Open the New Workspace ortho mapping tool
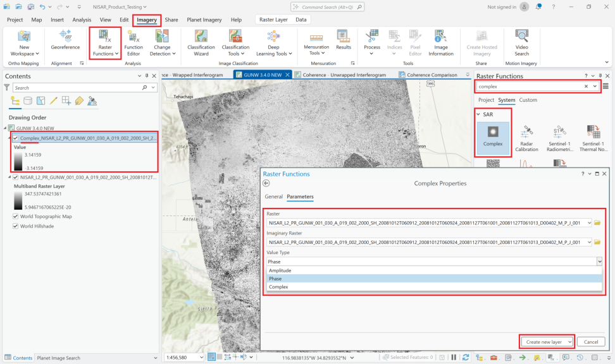The image size is (615, 364). (24, 43)
